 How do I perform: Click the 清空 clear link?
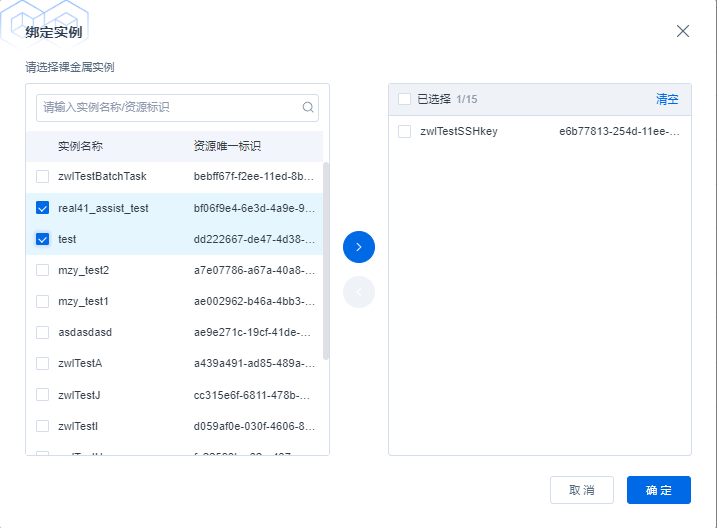pos(667,99)
